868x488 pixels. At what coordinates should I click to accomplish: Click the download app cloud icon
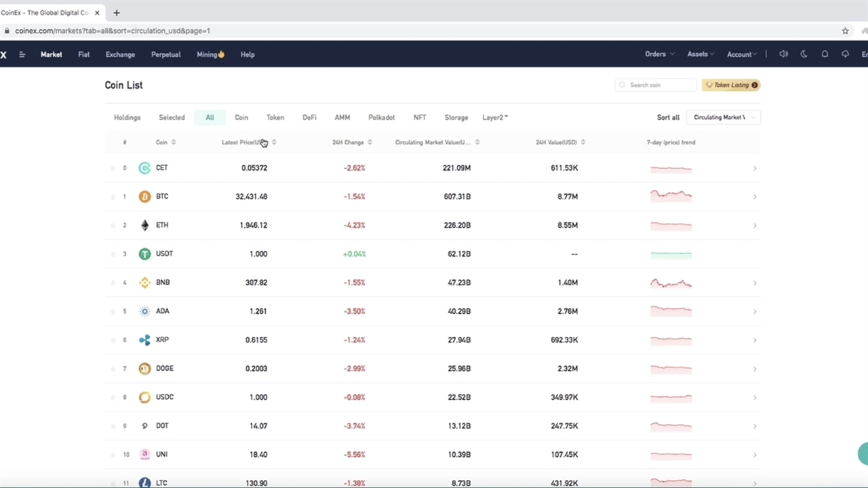[845, 54]
